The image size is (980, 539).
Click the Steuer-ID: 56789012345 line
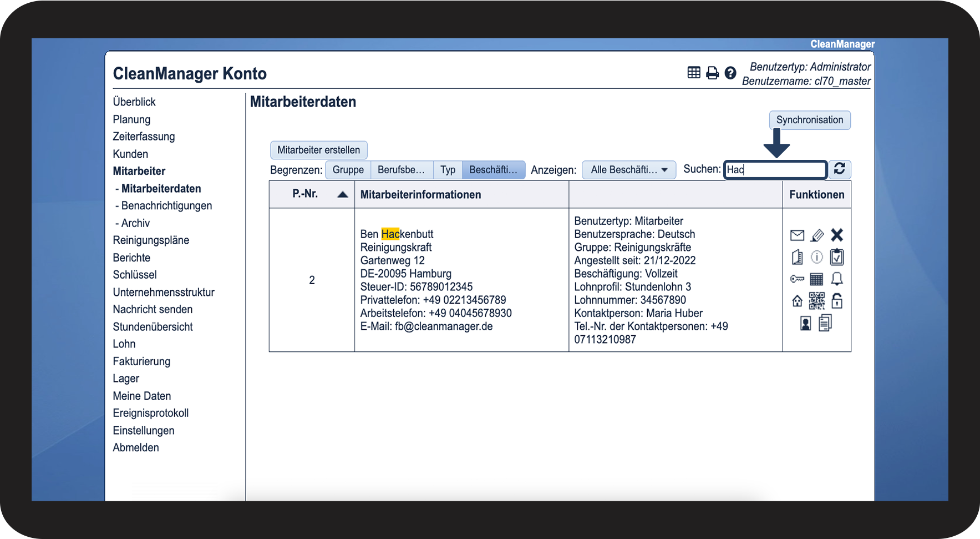(417, 287)
